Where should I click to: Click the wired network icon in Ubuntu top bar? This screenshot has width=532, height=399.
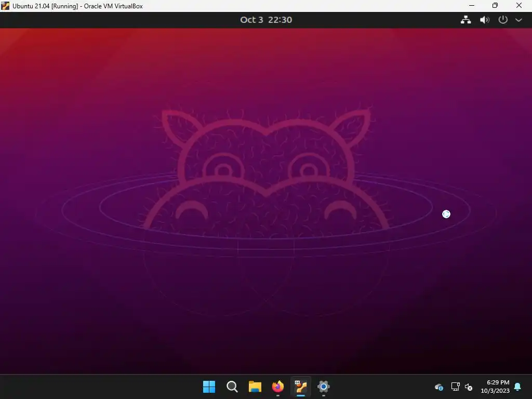(466, 20)
